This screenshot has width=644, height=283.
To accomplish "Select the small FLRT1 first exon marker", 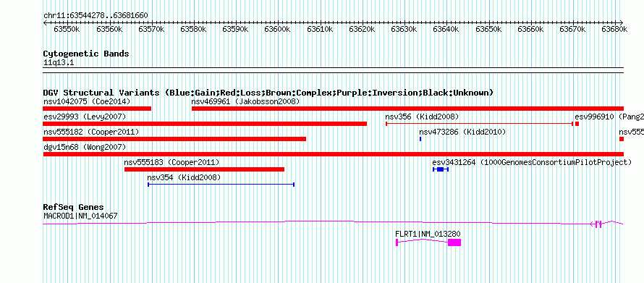I will click(397, 242).
